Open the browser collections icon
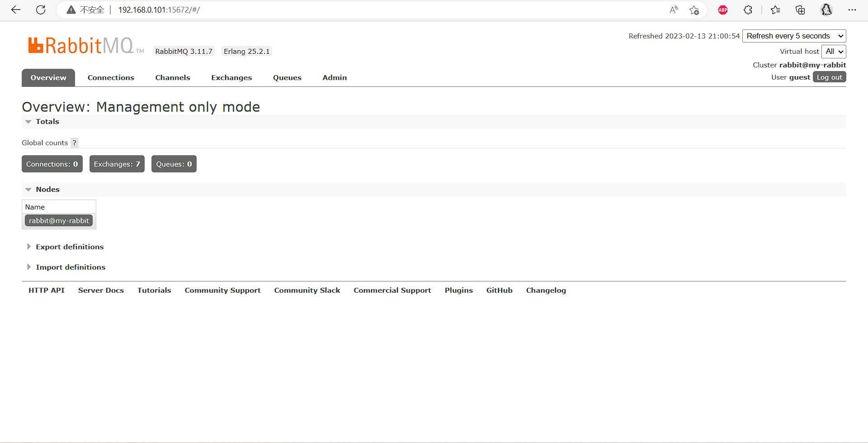The image size is (868, 443). click(800, 10)
